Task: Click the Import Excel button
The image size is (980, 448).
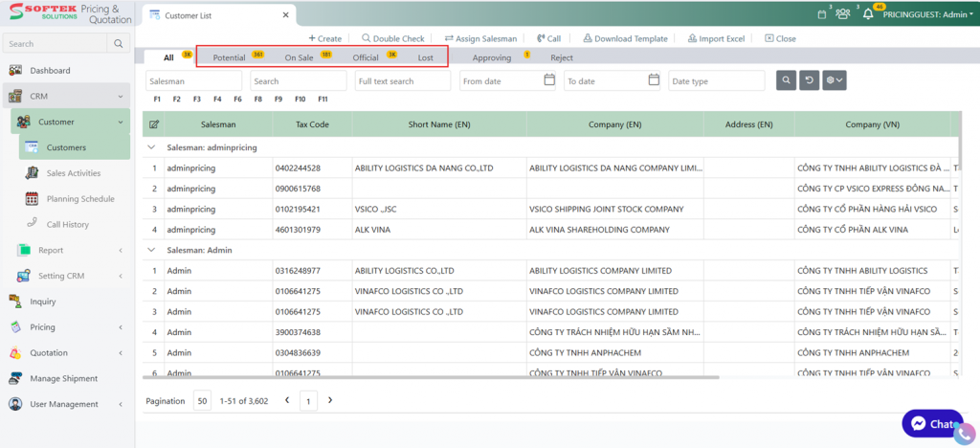Action: (716, 38)
